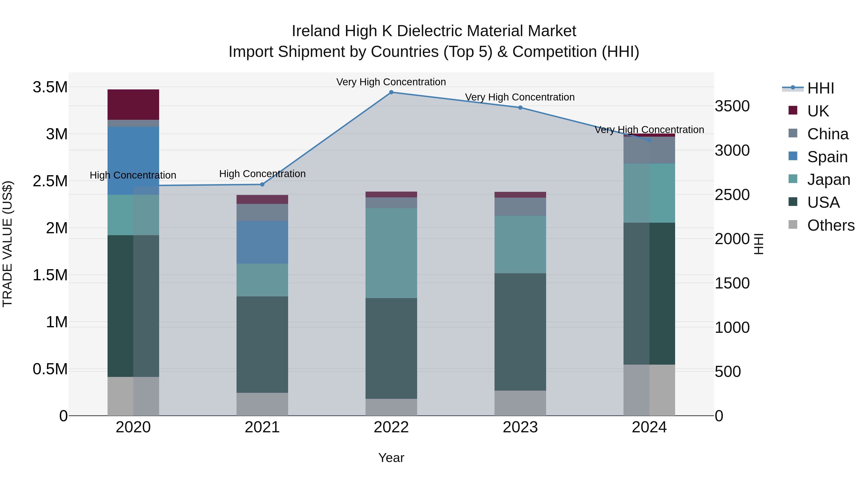This screenshot has height=488, width=868.
Task: Toggle the Japan legend entry
Action: tap(819, 180)
